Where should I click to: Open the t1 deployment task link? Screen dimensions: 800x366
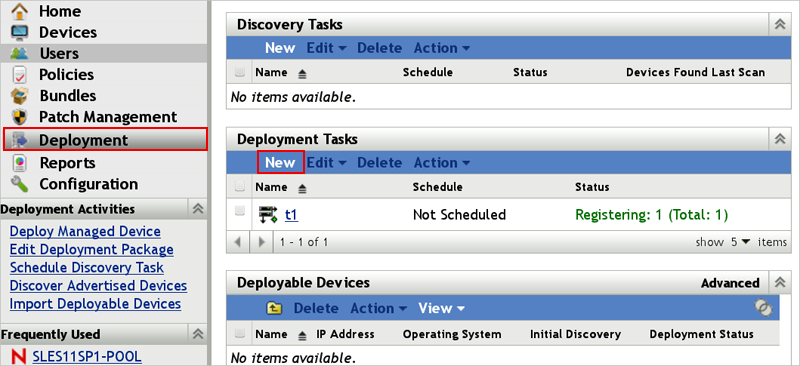(x=291, y=215)
